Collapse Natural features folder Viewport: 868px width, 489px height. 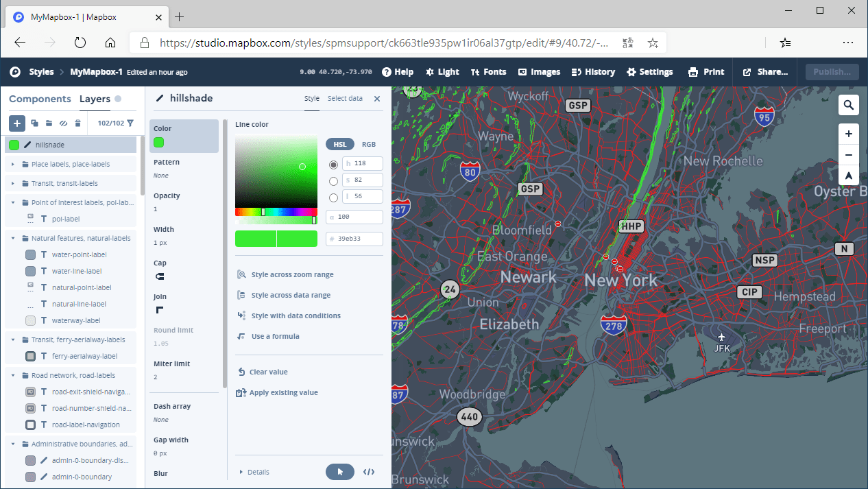[x=14, y=239]
